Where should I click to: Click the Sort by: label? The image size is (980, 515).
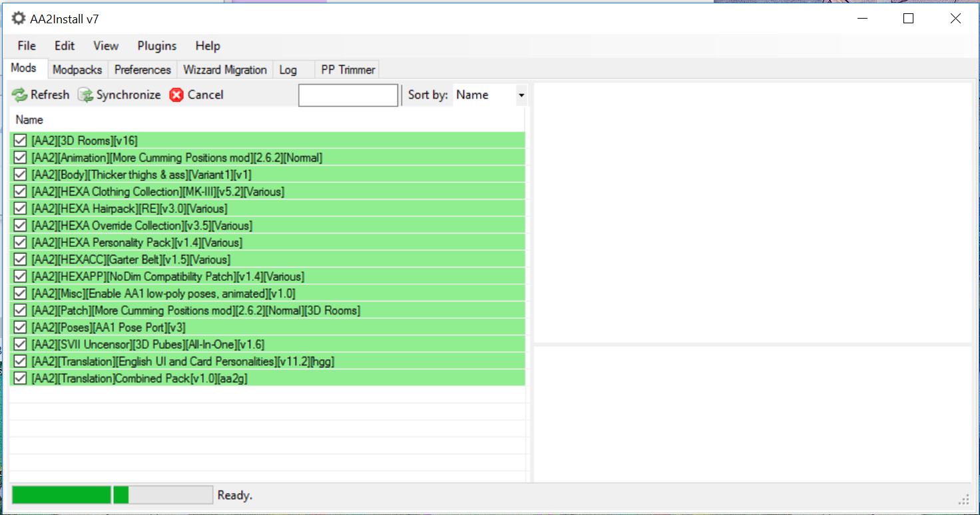coord(428,95)
